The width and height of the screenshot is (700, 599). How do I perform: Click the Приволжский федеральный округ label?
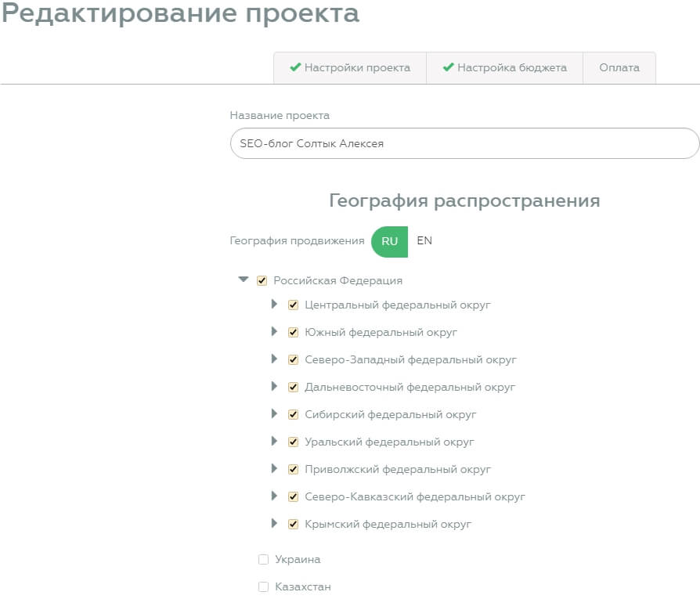point(398,470)
